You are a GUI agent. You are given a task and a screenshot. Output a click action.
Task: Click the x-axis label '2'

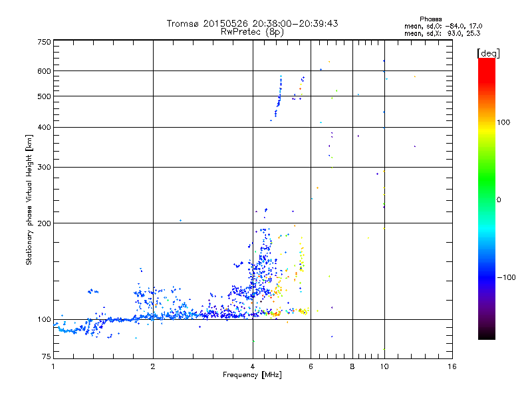(153, 366)
